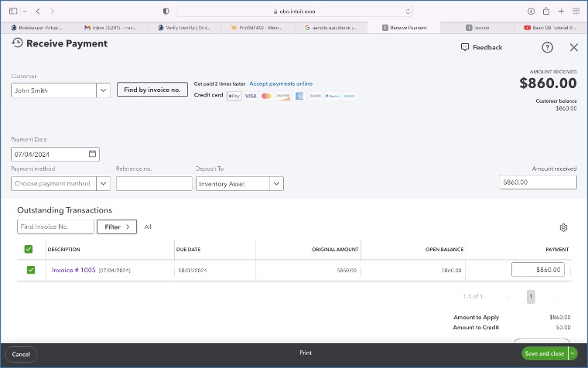Switch to the Bookkeeper Virtual tab

pyautogui.click(x=37, y=28)
